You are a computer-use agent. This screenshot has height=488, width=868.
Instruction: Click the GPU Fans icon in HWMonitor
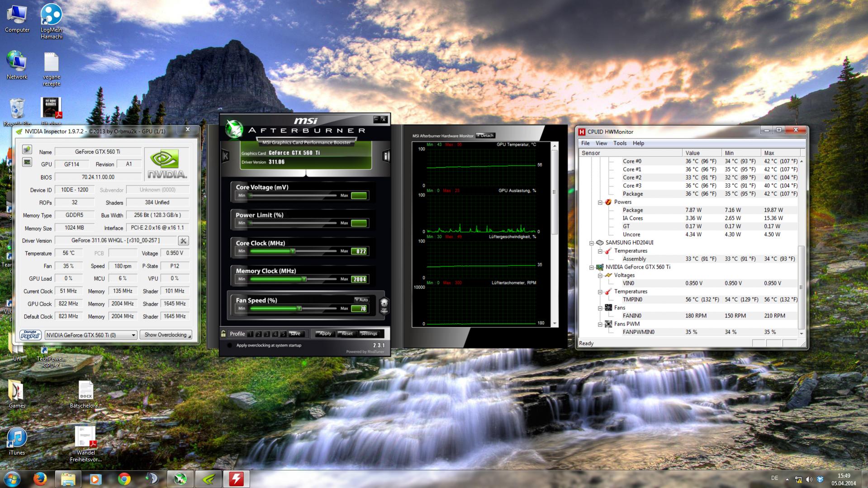point(608,308)
